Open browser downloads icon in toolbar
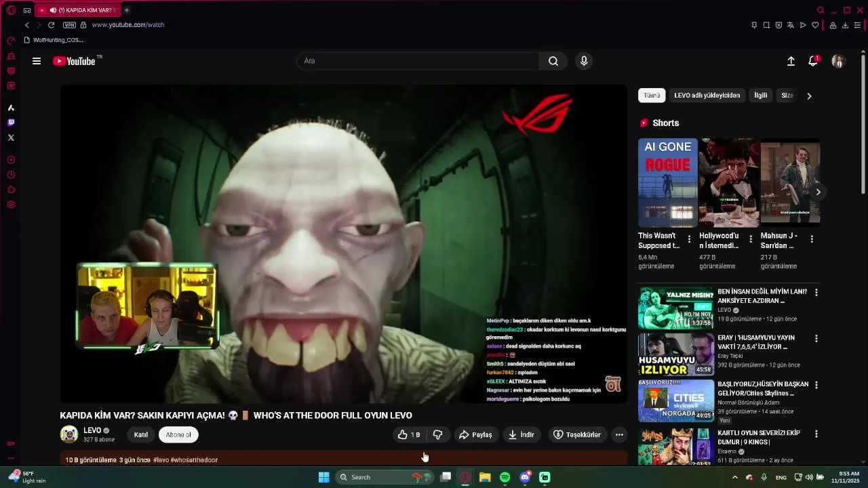This screenshot has width=868, height=488. [x=845, y=25]
